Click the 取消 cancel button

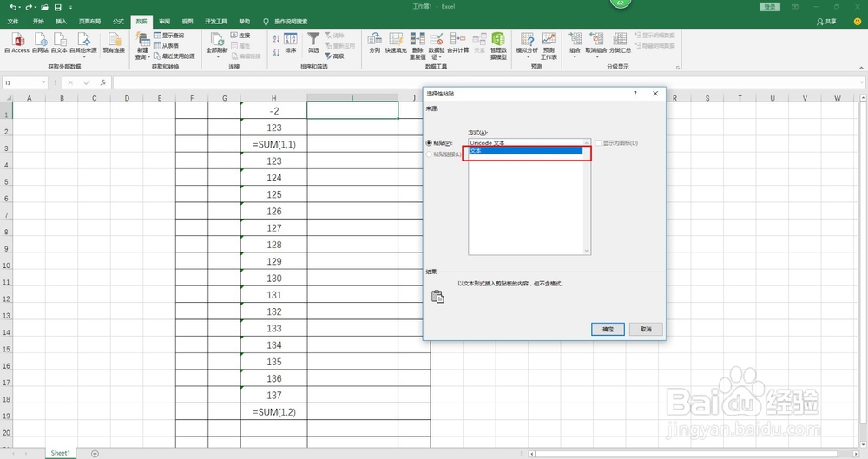[646, 329]
